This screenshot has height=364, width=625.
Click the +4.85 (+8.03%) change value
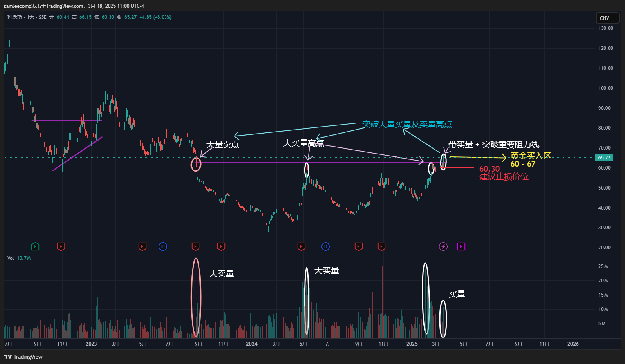(155, 17)
